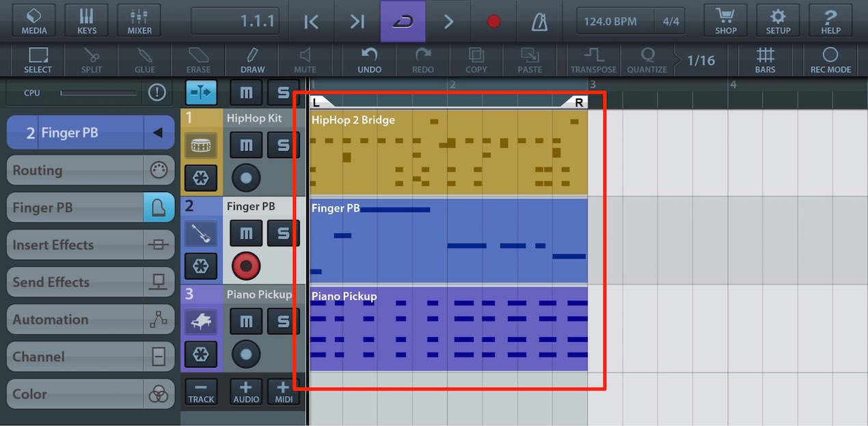Choose the GLUE tool
The height and width of the screenshot is (426, 868).
pyautogui.click(x=144, y=60)
